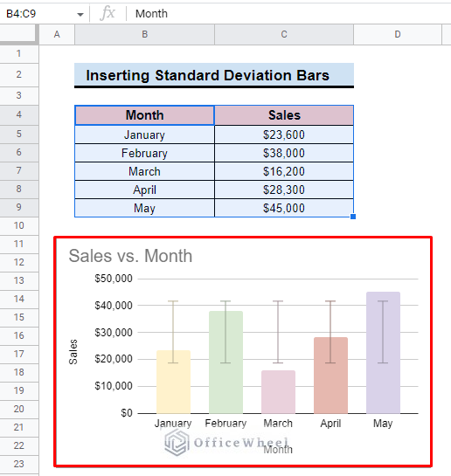Click the $50,000 axis label

point(114,279)
